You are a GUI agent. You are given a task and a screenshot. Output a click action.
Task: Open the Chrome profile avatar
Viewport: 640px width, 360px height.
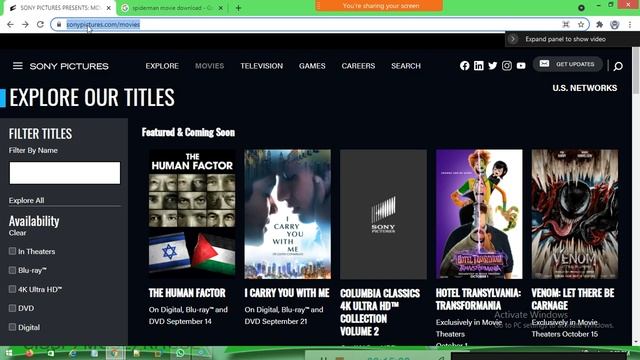point(615,24)
